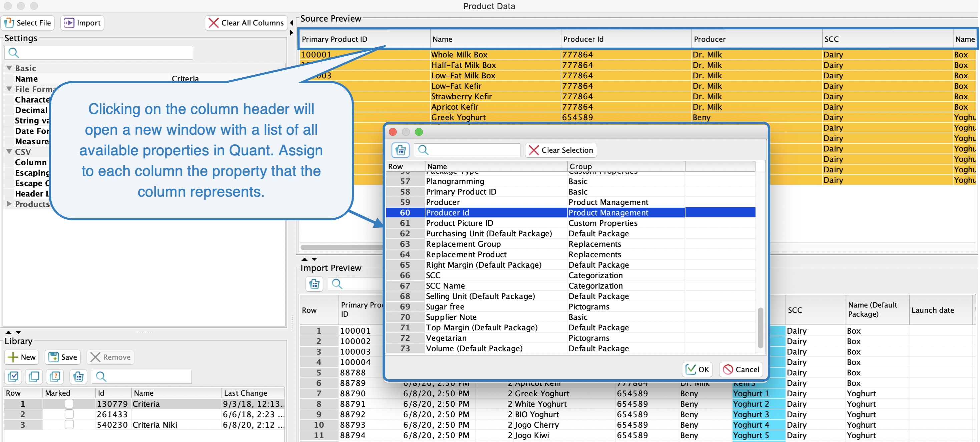
Task: Click OK in the property dialog
Action: pyautogui.click(x=697, y=369)
